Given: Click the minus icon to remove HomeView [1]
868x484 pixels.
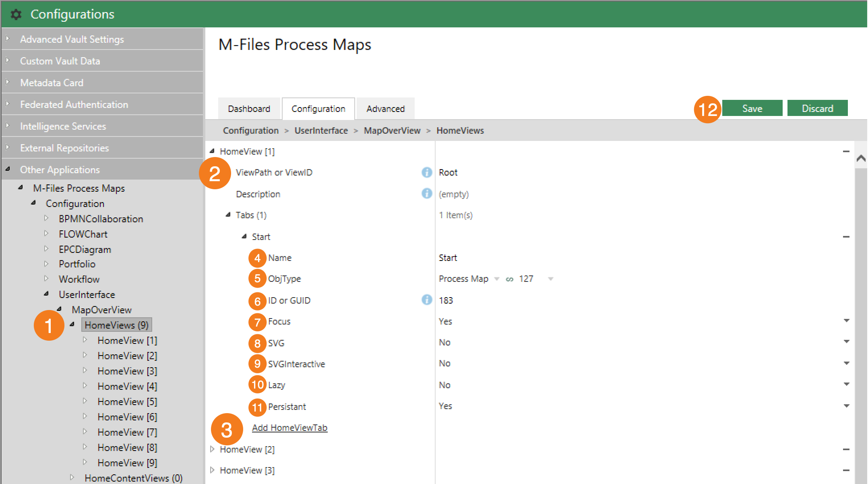Looking at the screenshot, I should [x=846, y=151].
